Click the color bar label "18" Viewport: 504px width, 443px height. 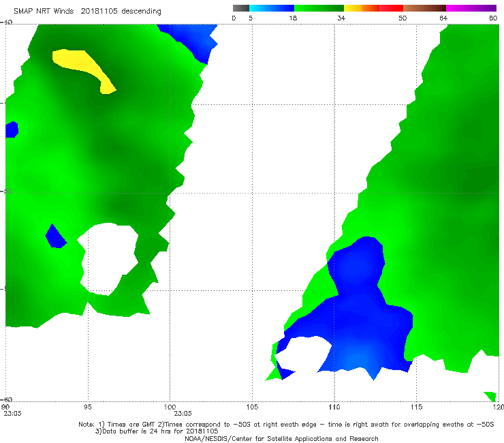pyautogui.click(x=293, y=18)
